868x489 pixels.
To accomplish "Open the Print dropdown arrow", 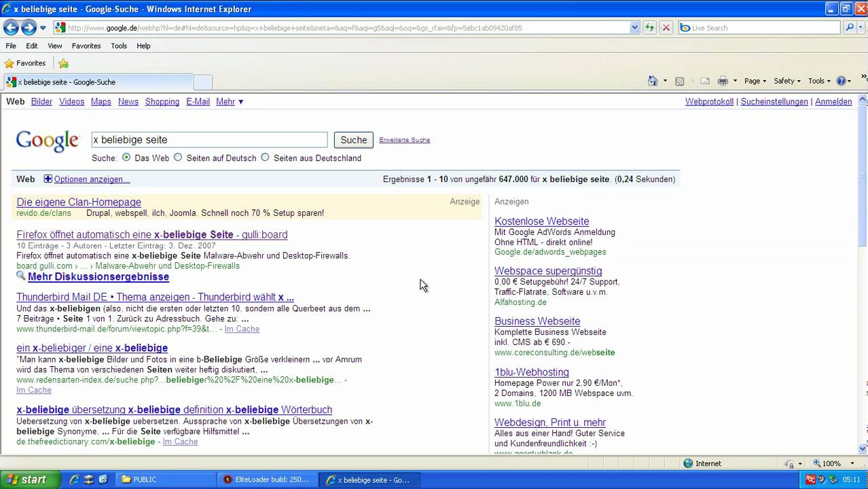I will pyautogui.click(x=735, y=81).
